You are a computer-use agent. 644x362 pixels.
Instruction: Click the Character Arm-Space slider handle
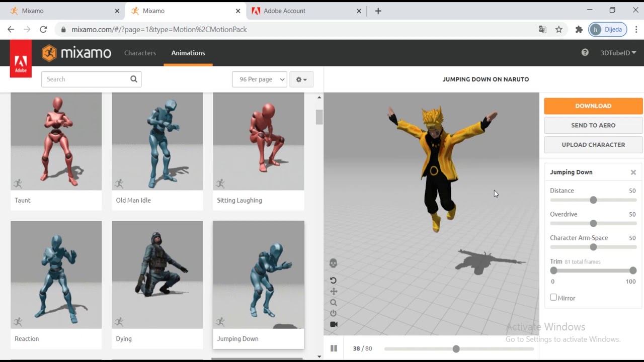click(593, 247)
